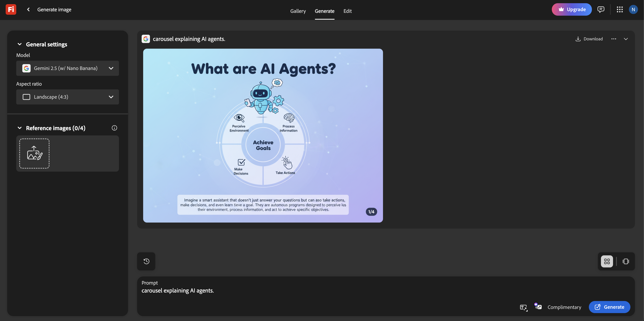The width and height of the screenshot is (644, 321).
Task: Collapse the generated result panel chevron
Action: [626, 39]
